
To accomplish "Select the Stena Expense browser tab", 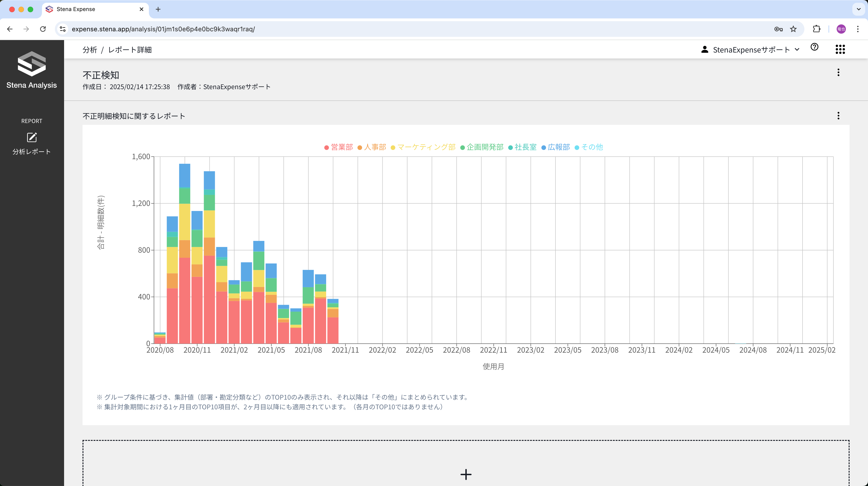I will [x=91, y=9].
